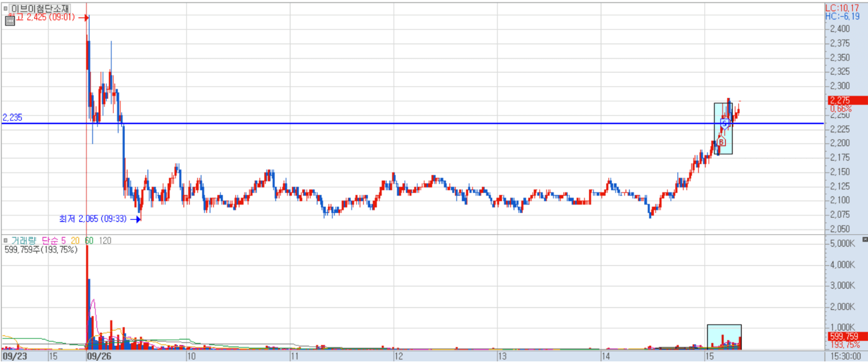The image size is (868, 362).
Task: Select the blue 2,235 horizontal line label
Action: 12,117
